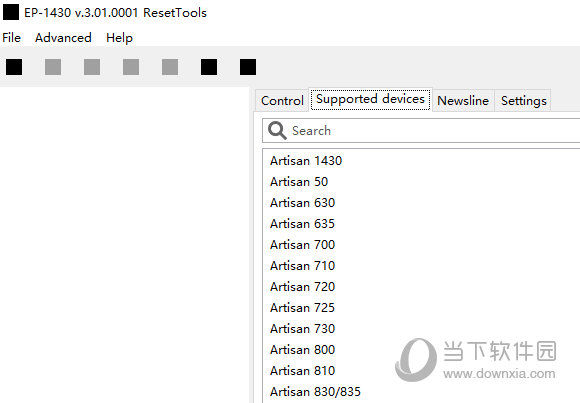580x403 pixels.
Task: Click the fourth gray toolbar icon
Action: coord(131,67)
